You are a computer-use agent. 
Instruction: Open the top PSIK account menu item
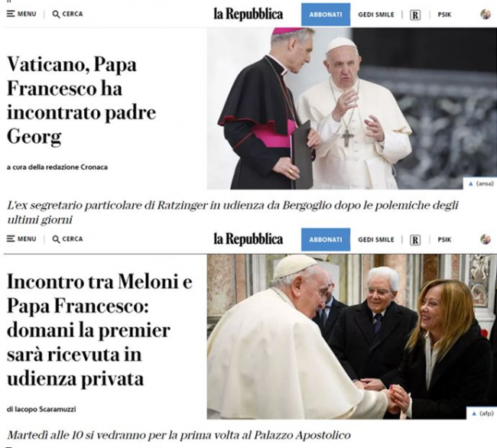click(x=444, y=15)
